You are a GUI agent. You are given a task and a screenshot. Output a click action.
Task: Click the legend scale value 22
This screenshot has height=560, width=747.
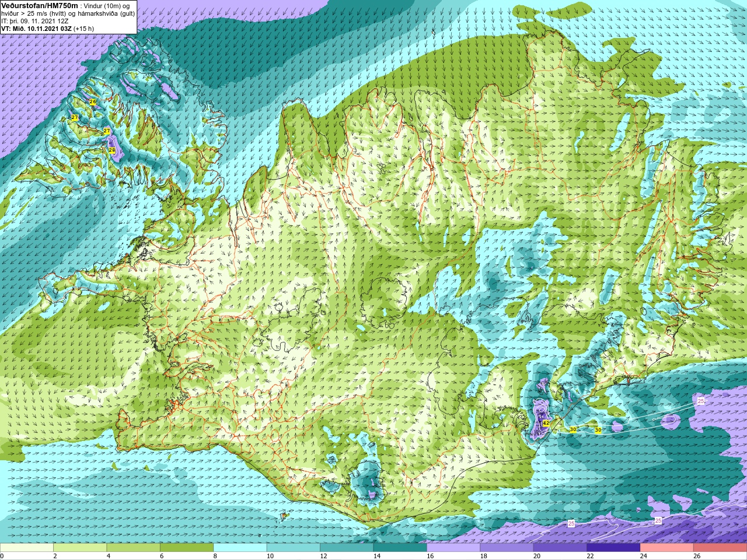[591, 556]
